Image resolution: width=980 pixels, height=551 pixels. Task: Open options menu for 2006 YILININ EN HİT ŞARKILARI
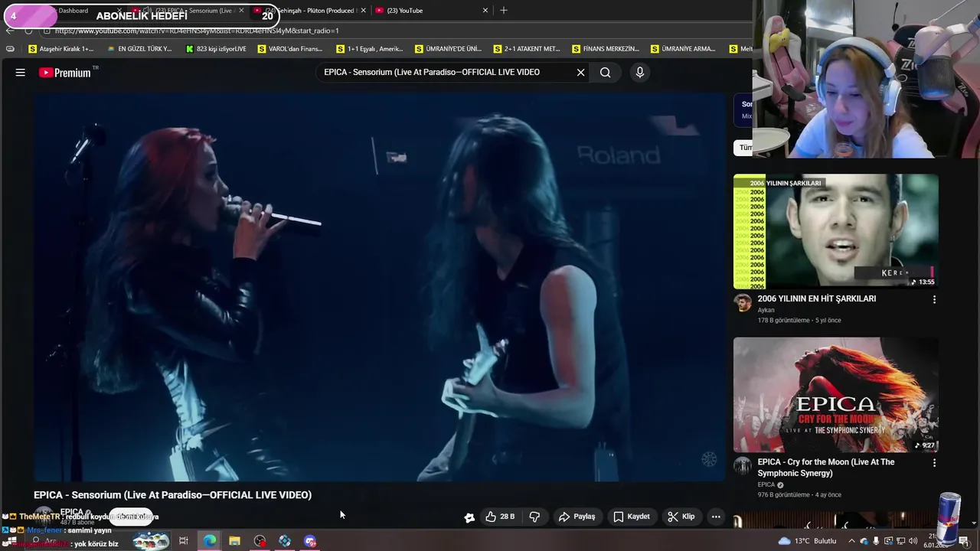(x=934, y=299)
